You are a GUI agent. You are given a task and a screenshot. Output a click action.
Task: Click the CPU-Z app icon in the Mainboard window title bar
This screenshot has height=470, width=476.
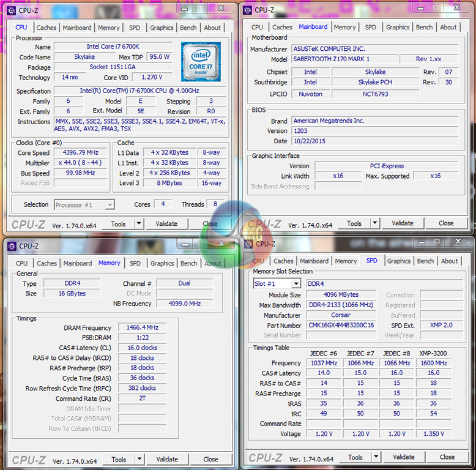pyautogui.click(x=247, y=10)
